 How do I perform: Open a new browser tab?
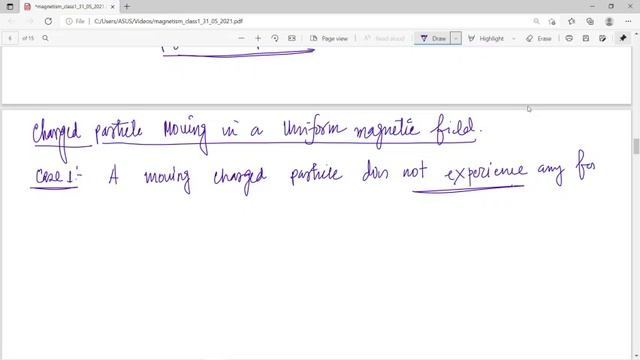(x=127, y=7)
